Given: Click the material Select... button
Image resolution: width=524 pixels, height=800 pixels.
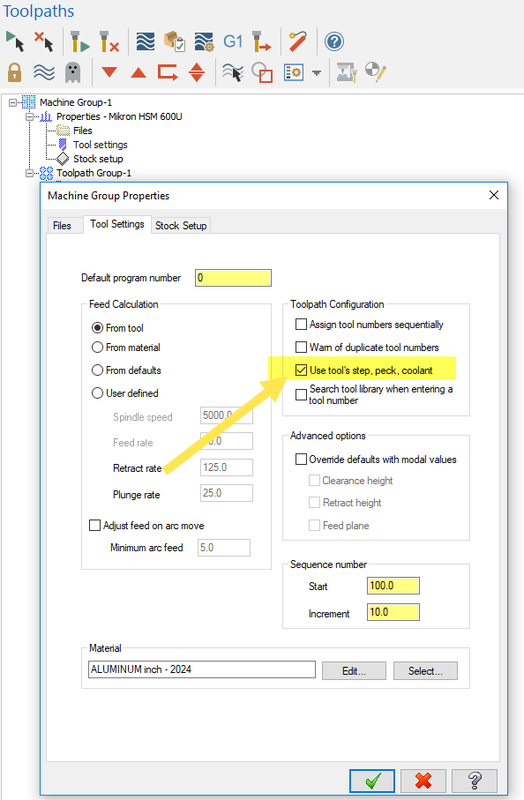Looking at the screenshot, I should pos(426,671).
